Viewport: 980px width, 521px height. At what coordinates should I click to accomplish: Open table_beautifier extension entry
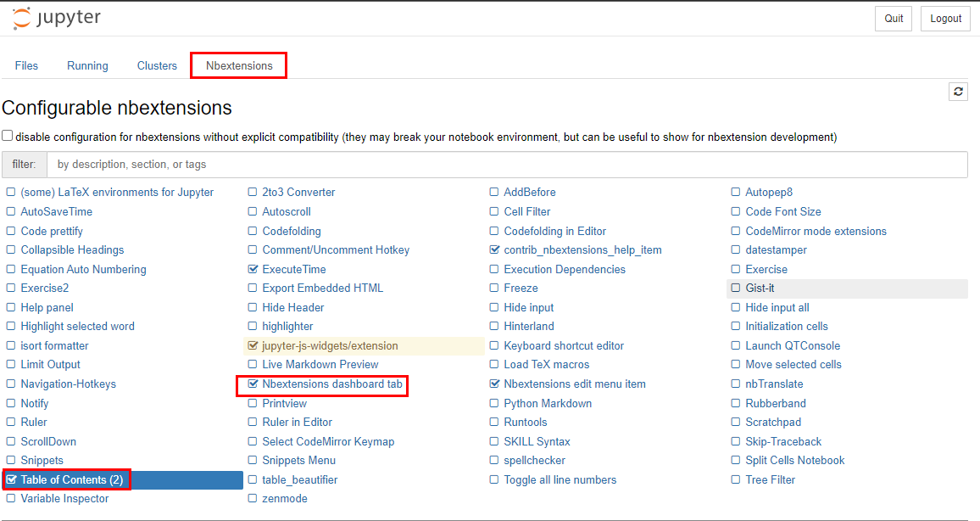point(300,479)
